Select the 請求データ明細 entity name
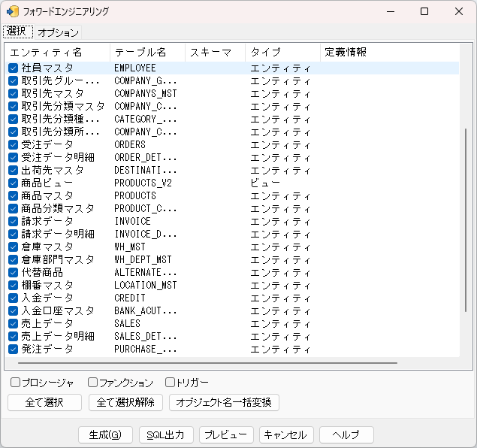The height and width of the screenshot is (448, 477). [x=58, y=234]
